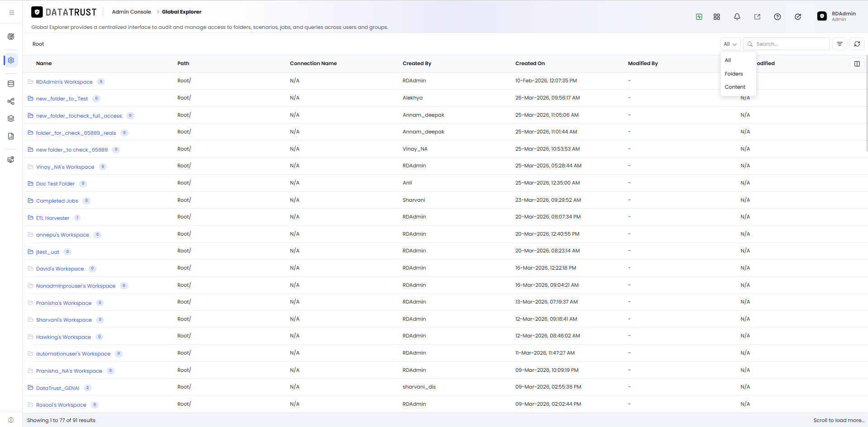The width and height of the screenshot is (868, 427).
Task: Open the new_folder_to_Test folder
Action: [x=62, y=99]
